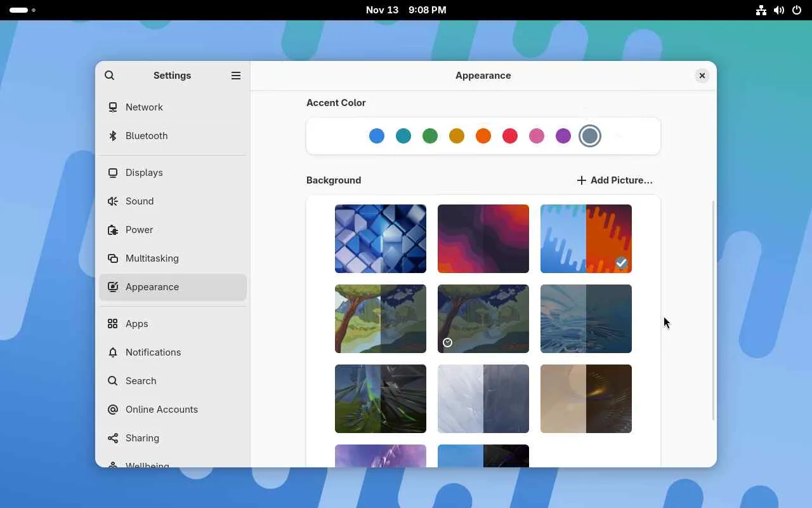Image resolution: width=812 pixels, height=508 pixels.
Task: Open Online Accounts settings
Action: [x=173, y=410]
